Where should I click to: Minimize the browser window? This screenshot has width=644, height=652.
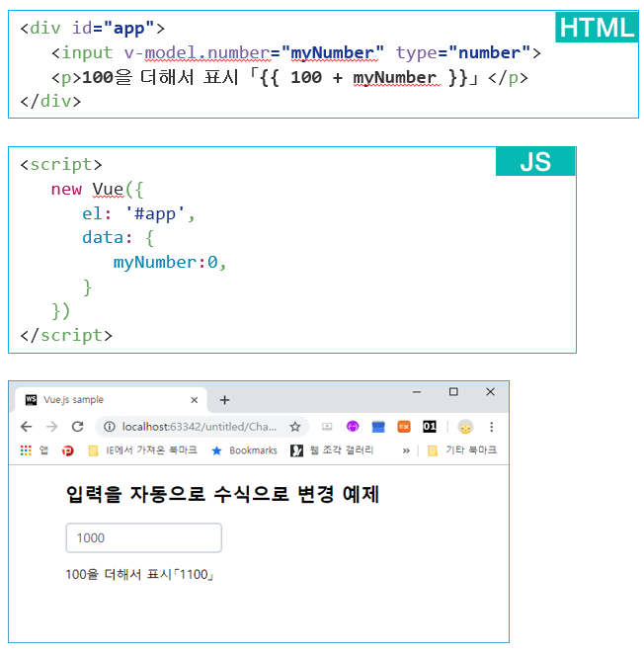pyautogui.click(x=417, y=392)
